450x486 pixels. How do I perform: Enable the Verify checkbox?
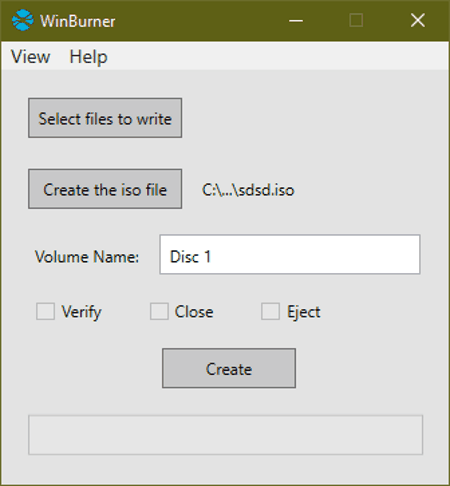tap(46, 311)
